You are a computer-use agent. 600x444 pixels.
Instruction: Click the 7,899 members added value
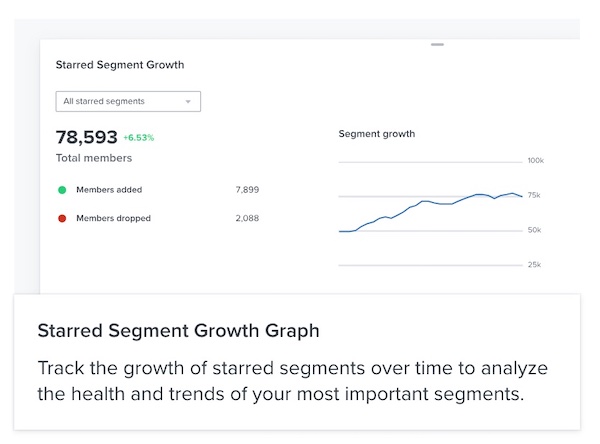click(247, 189)
